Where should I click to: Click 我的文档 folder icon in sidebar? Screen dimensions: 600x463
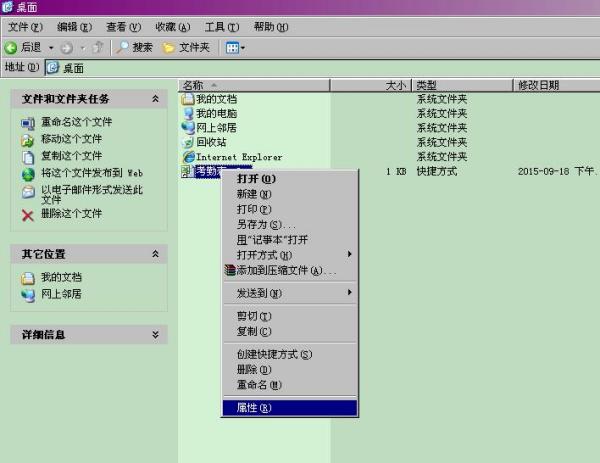[x=28, y=278]
